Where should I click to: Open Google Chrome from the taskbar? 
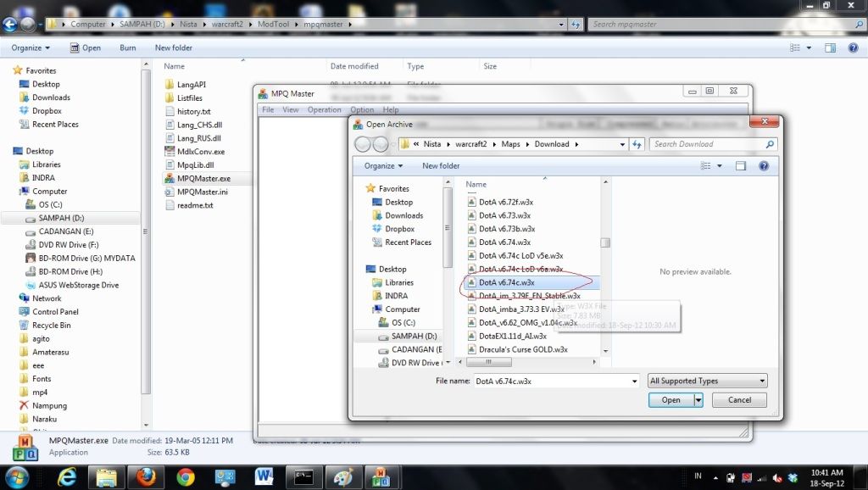[x=186, y=476]
